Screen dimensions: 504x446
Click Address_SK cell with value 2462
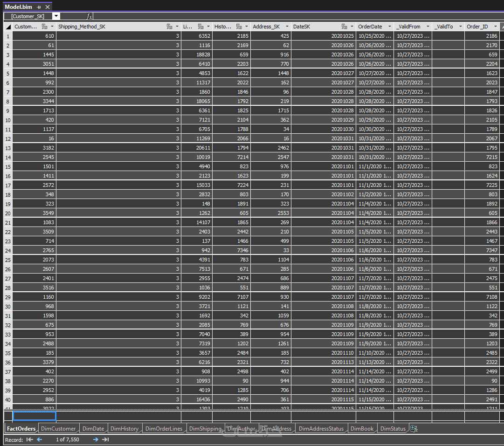(x=271, y=148)
